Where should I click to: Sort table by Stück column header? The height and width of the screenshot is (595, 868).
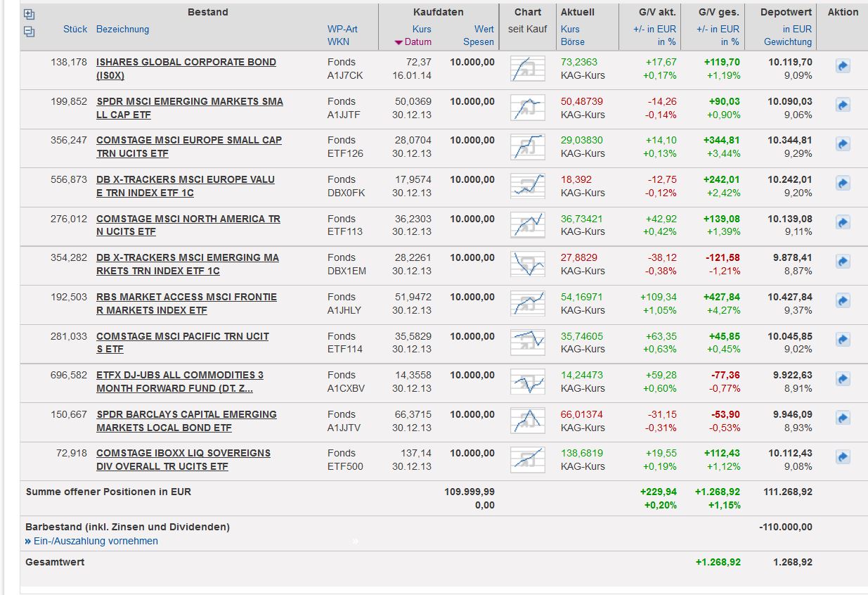(x=75, y=30)
